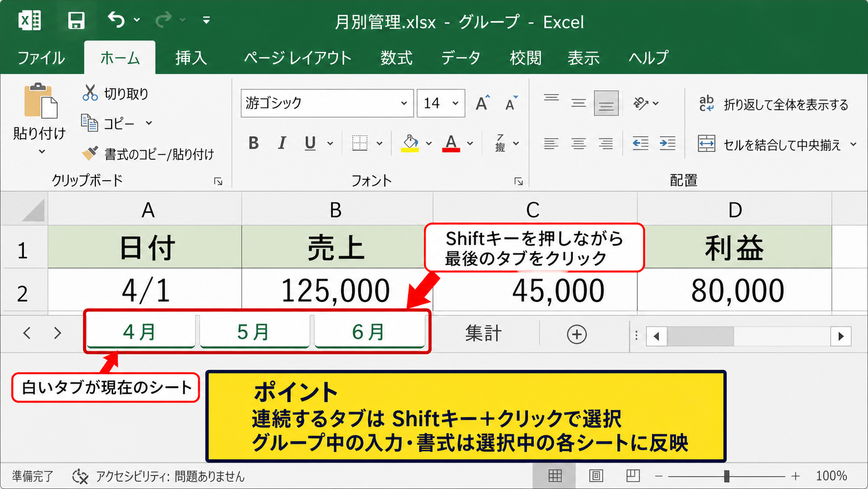The image size is (868, 489).
Task: Click the horizontal scrollbar thumb
Action: pos(700,336)
